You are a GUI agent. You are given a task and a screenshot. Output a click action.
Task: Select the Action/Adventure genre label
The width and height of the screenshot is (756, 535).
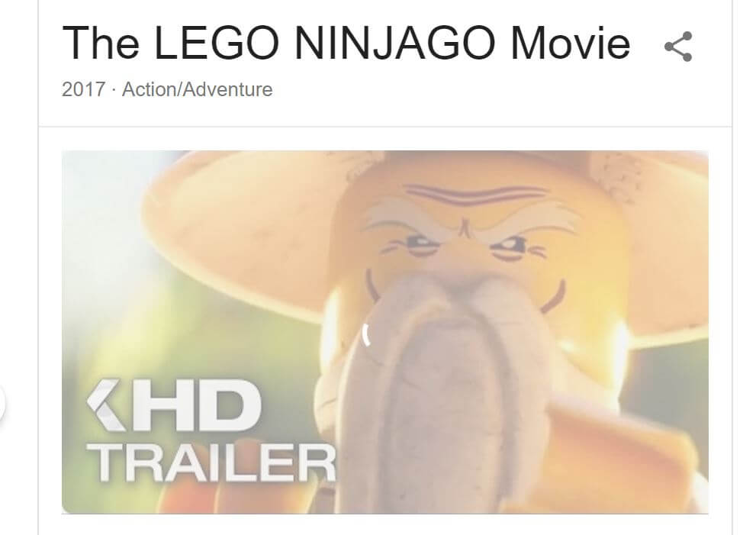(x=197, y=90)
